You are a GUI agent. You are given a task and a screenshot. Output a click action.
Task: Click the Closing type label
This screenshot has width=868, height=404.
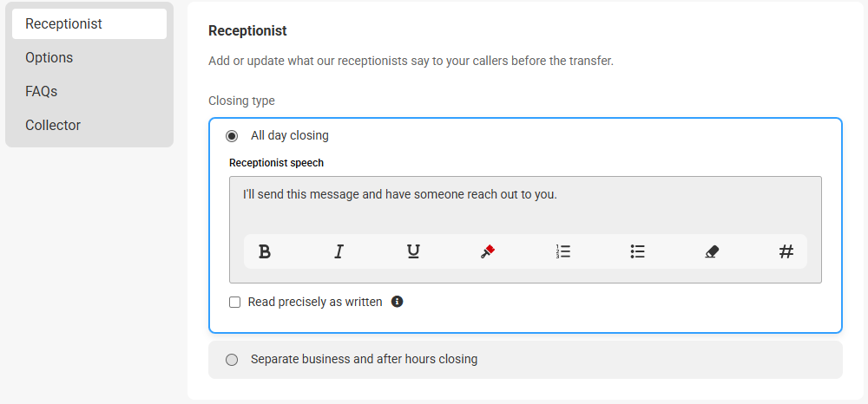click(241, 101)
